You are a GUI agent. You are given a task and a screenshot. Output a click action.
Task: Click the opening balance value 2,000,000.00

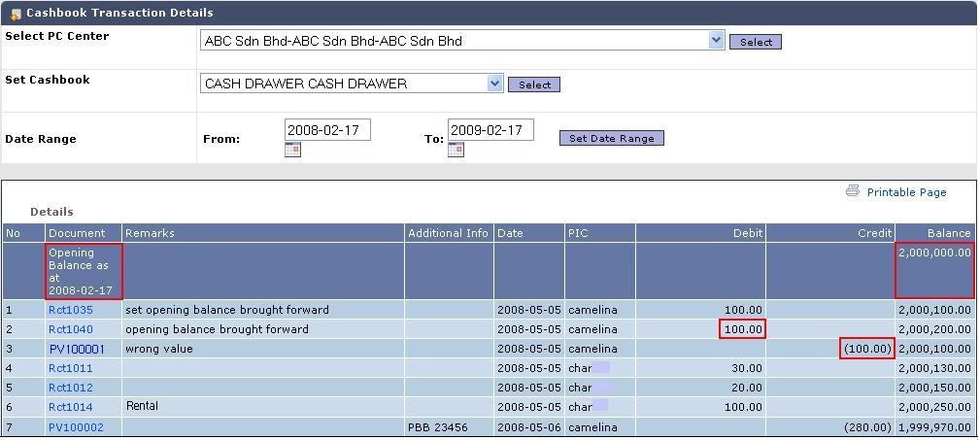click(x=935, y=254)
